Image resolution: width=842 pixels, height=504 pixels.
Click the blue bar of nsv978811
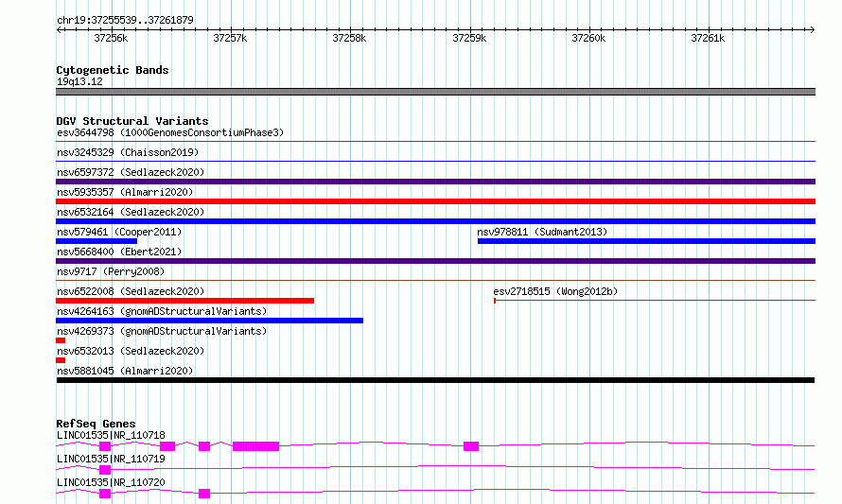pyautogui.click(x=646, y=241)
